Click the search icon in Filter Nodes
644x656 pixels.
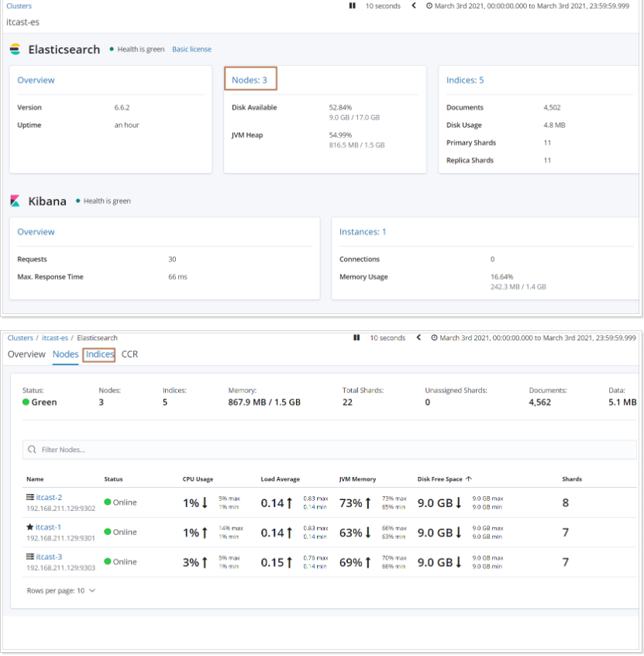tap(32, 449)
